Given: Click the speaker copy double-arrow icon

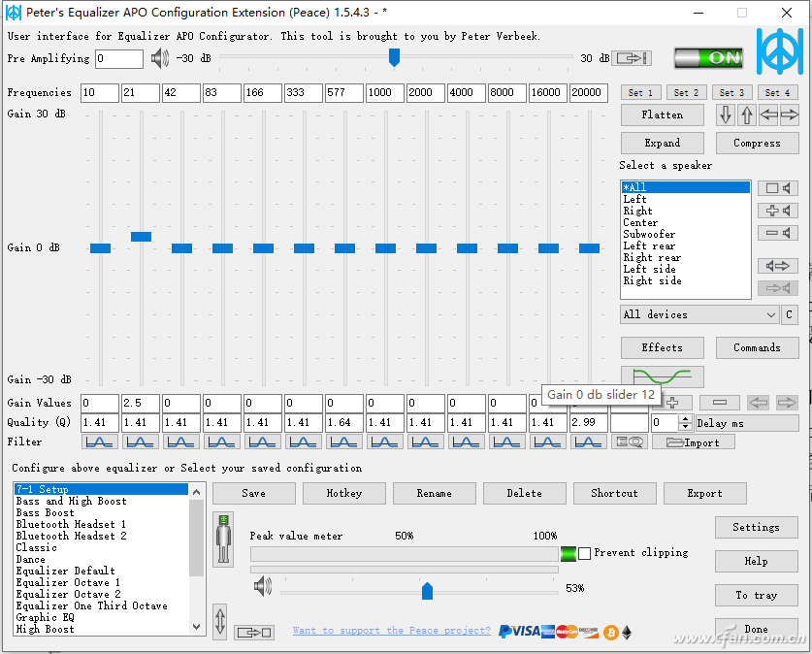Looking at the screenshot, I should click(778, 266).
